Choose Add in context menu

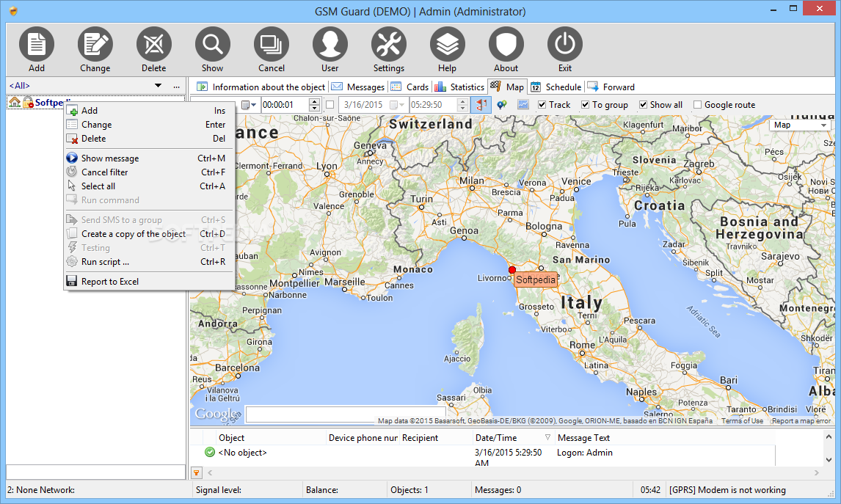(x=149, y=111)
